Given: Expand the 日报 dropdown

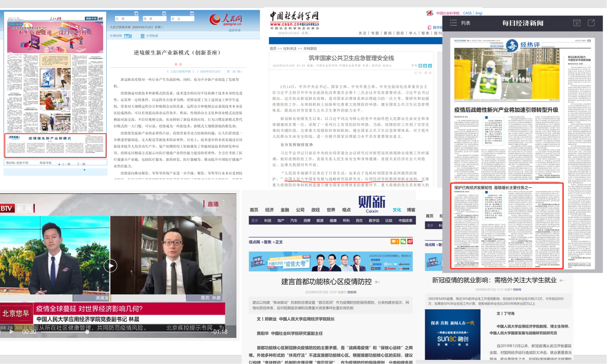Looking at the screenshot, I should pyautogui.click(x=136, y=14).
